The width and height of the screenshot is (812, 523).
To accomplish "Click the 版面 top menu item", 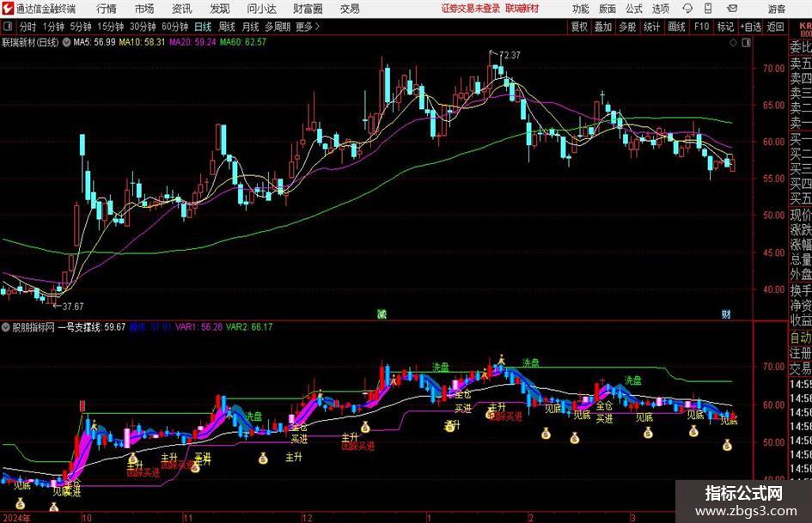I will tap(607, 9).
